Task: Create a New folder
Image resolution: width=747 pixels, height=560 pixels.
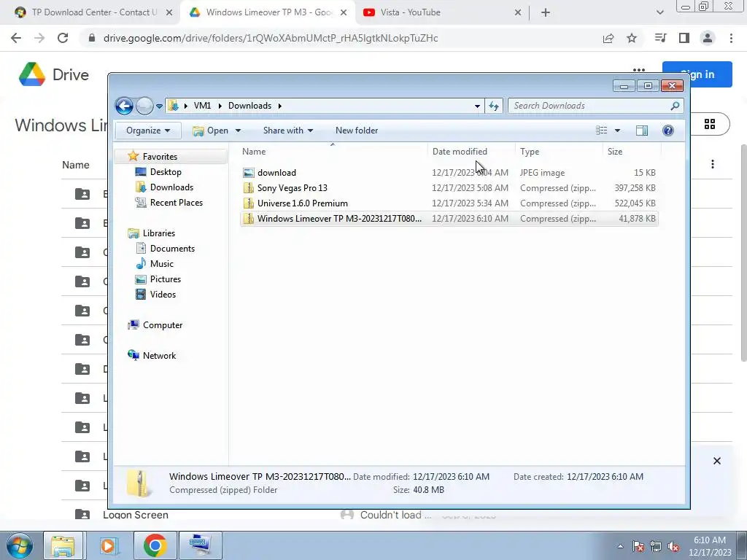Action: (356, 131)
